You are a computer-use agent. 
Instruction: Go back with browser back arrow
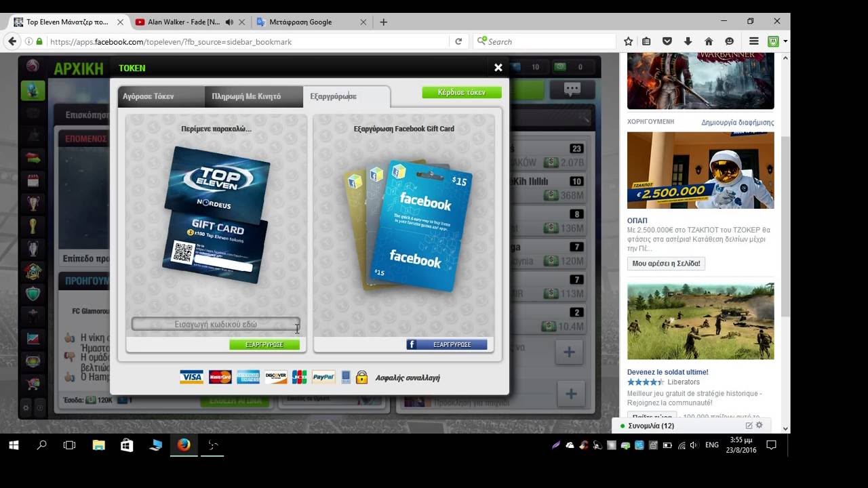click(x=12, y=41)
